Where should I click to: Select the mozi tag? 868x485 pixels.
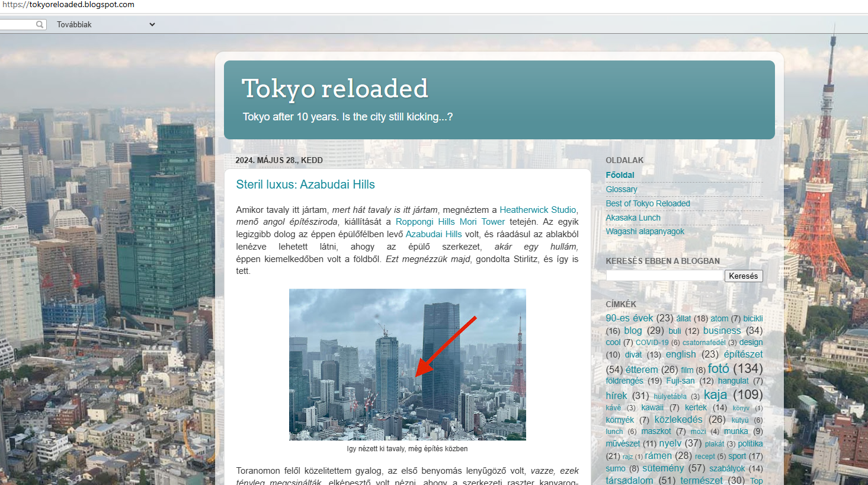click(x=698, y=432)
